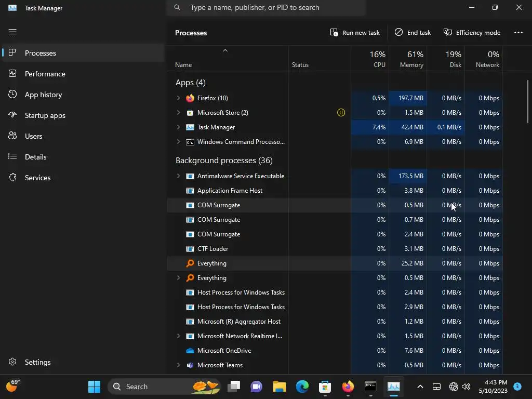The width and height of the screenshot is (532, 399).
Task: Sort processes by Memory column
Action: [408, 59]
